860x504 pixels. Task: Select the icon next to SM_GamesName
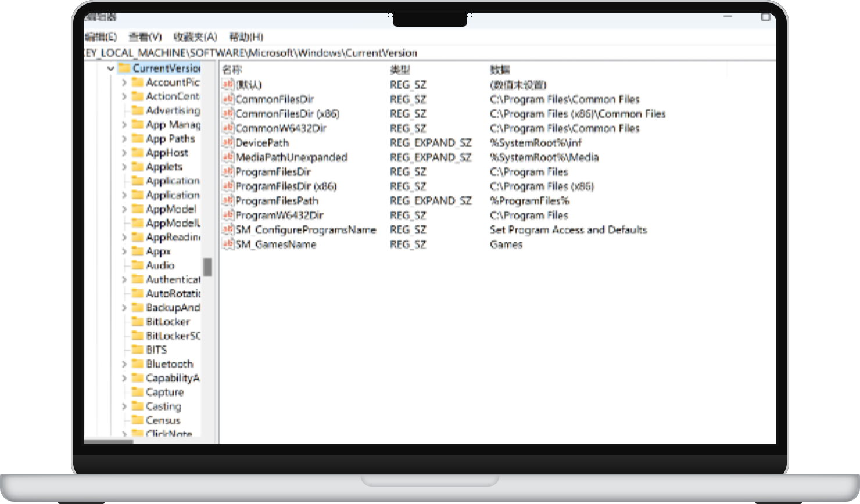(x=228, y=244)
